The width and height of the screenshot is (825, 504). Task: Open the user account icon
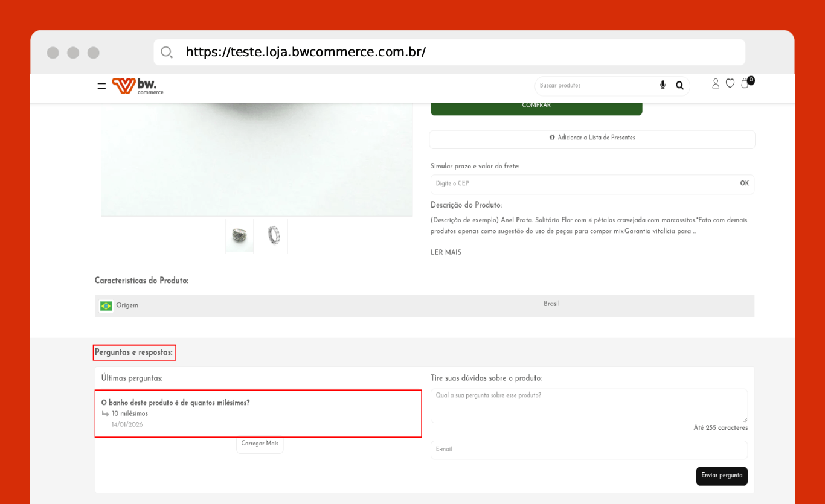[x=716, y=84]
